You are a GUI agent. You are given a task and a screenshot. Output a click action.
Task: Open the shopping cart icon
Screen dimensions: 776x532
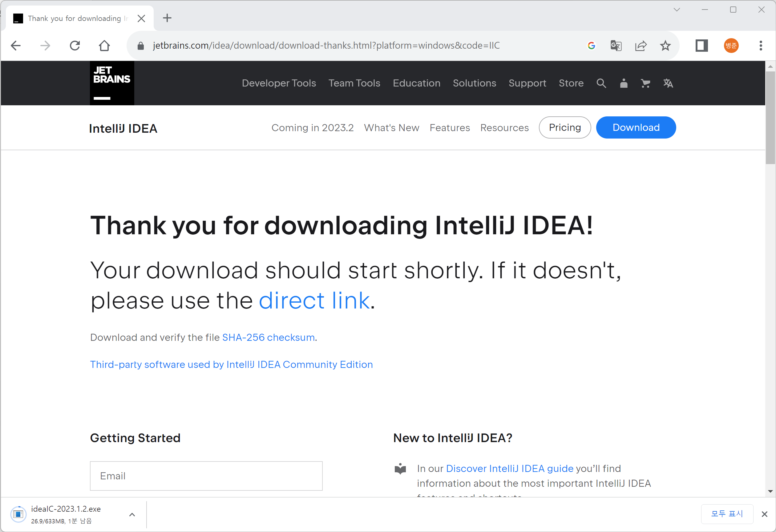pos(645,83)
